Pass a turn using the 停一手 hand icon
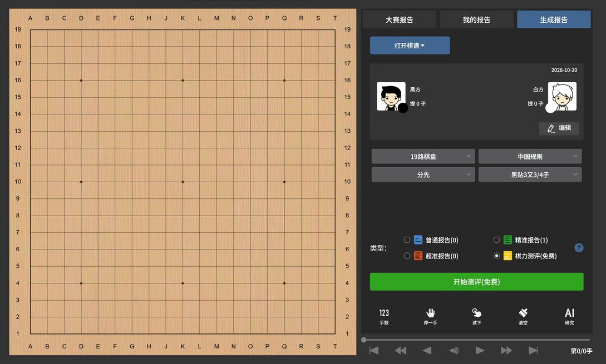 click(x=430, y=317)
